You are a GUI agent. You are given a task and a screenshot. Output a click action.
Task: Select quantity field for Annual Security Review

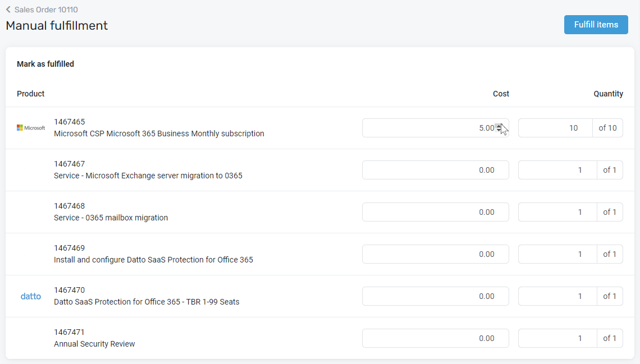pyautogui.click(x=557, y=338)
